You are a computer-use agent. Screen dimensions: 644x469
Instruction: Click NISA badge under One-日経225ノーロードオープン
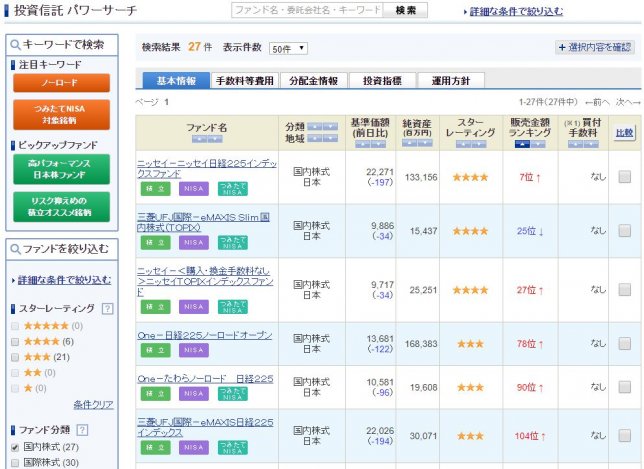pyautogui.click(x=194, y=350)
